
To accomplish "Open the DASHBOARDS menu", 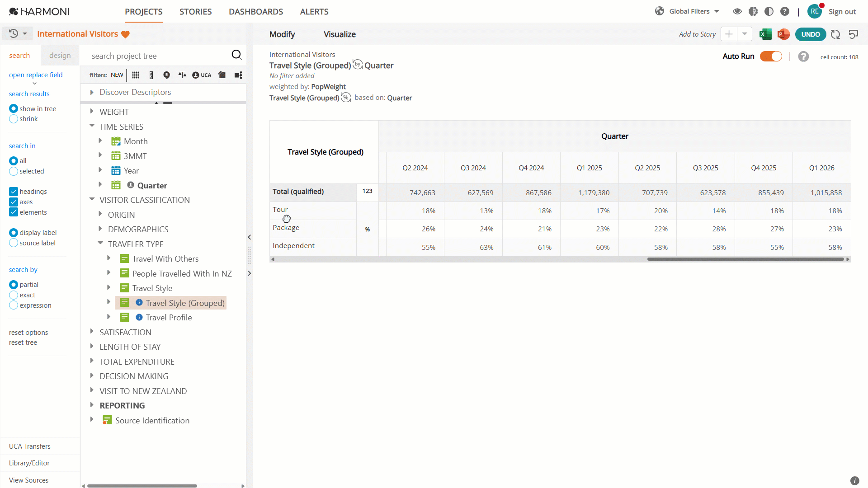I will click(x=256, y=12).
